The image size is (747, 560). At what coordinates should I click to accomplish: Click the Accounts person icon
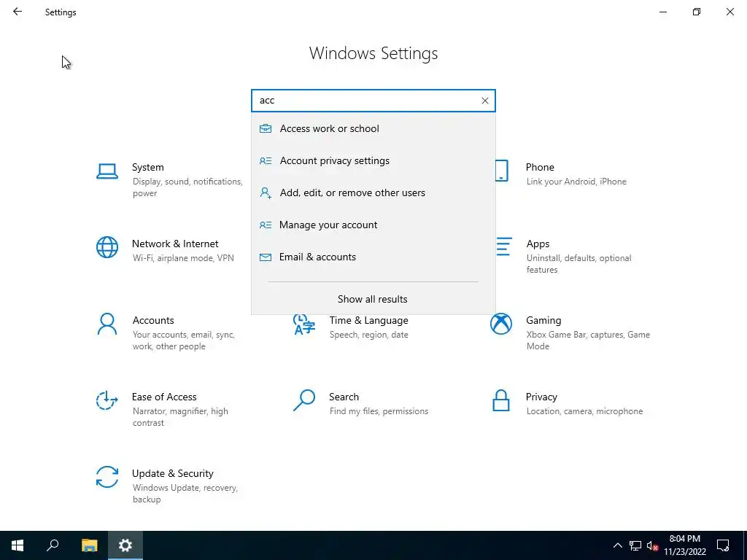coord(107,324)
